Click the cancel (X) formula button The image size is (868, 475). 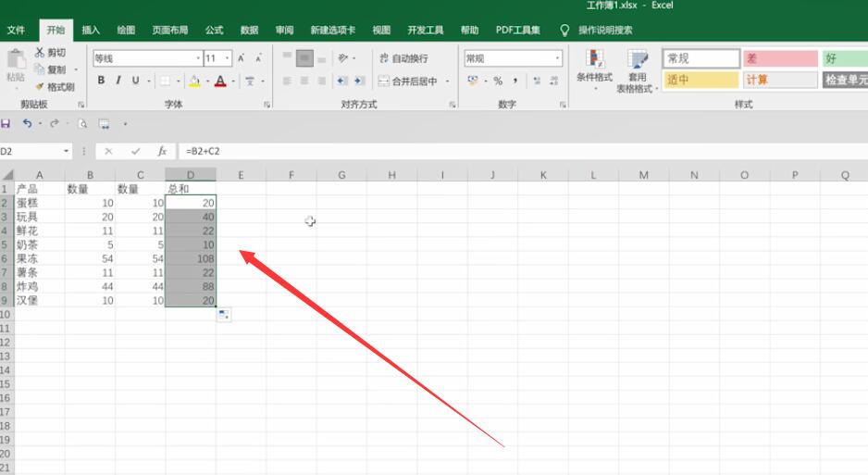[108, 151]
